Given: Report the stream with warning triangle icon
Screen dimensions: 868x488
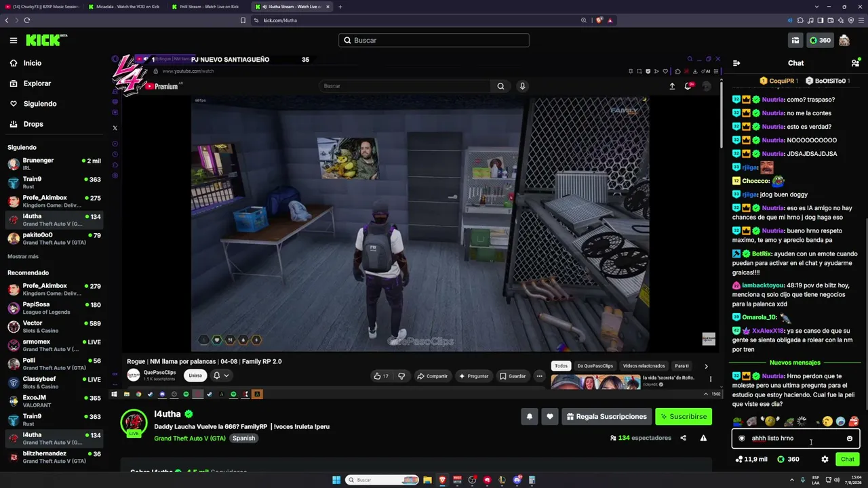Looking at the screenshot, I should [x=703, y=438].
